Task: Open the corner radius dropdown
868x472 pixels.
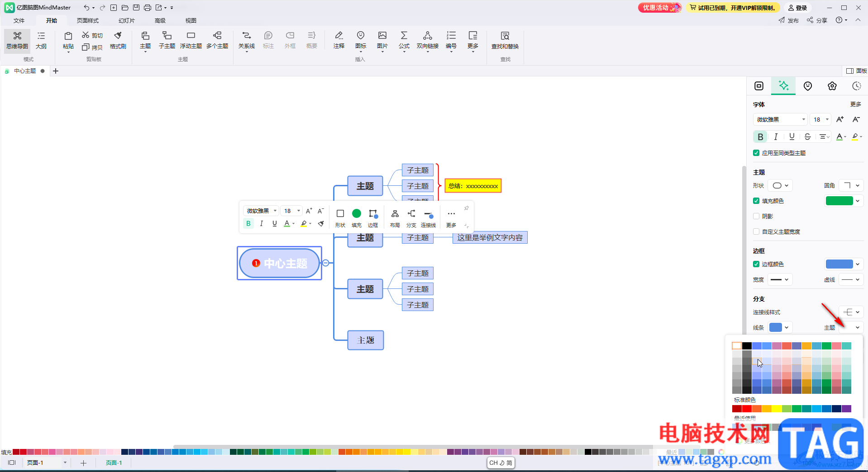Action: pos(851,185)
